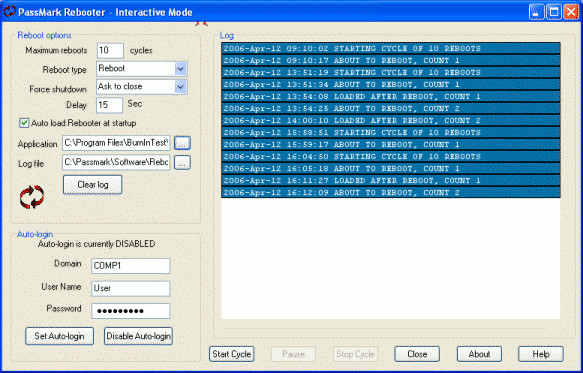Click the User Name field
The image size is (583, 373).
pyautogui.click(x=131, y=289)
